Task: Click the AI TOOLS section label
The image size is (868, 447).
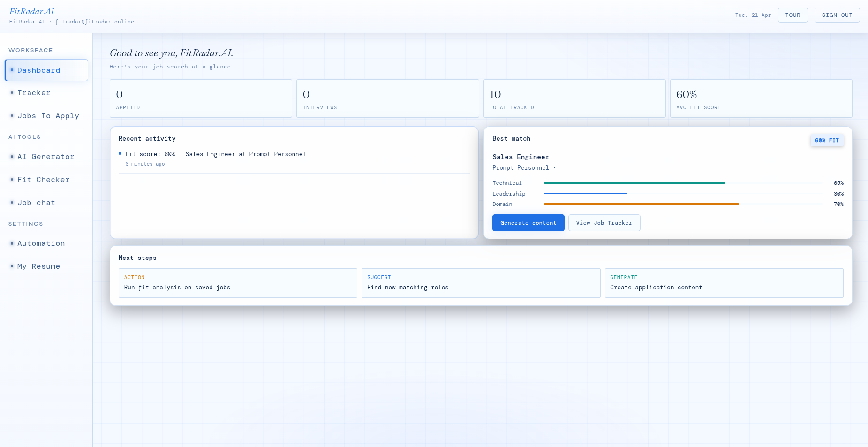Action: pyautogui.click(x=24, y=137)
